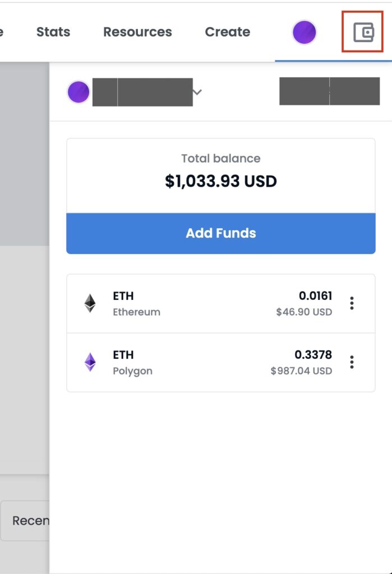The image size is (392, 574).
Task: Open the wallet icon in navbar
Action: tap(363, 32)
